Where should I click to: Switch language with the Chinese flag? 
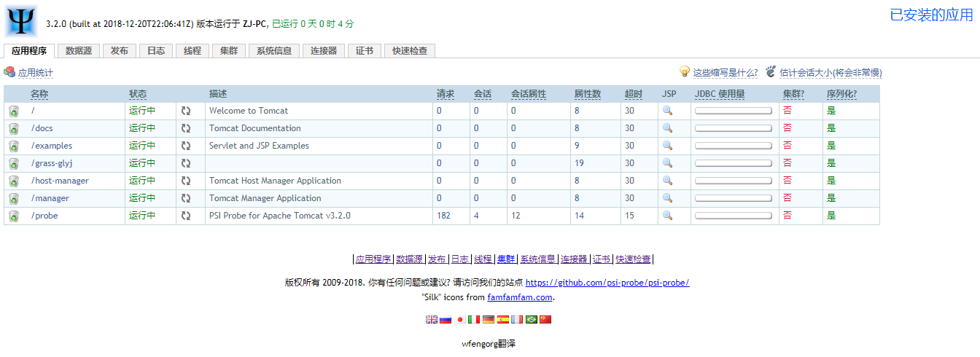545,319
